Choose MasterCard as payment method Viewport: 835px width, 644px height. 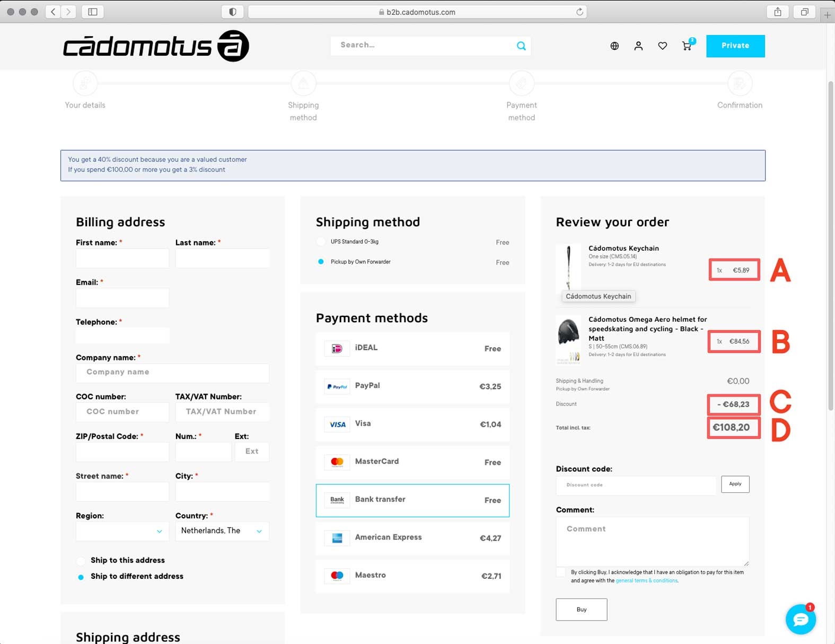pos(412,462)
